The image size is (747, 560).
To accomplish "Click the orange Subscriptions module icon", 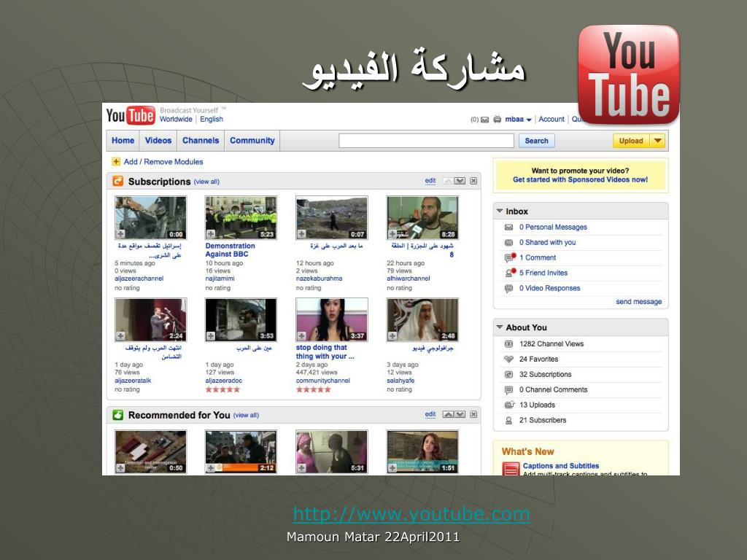I will click(x=117, y=181).
